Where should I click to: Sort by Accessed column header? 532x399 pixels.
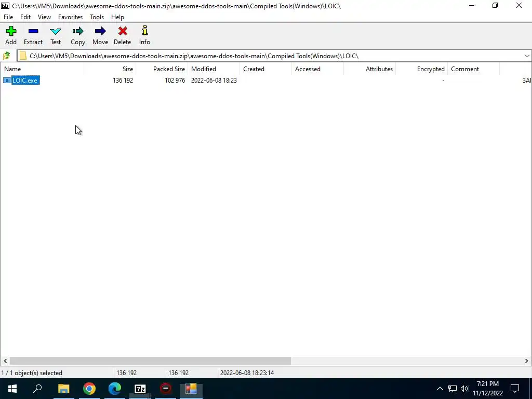(317, 69)
